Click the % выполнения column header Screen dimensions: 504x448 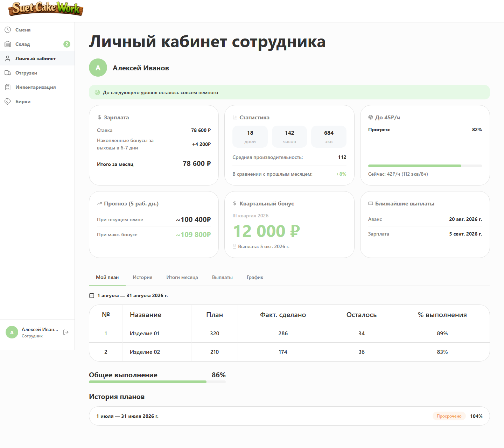click(442, 315)
